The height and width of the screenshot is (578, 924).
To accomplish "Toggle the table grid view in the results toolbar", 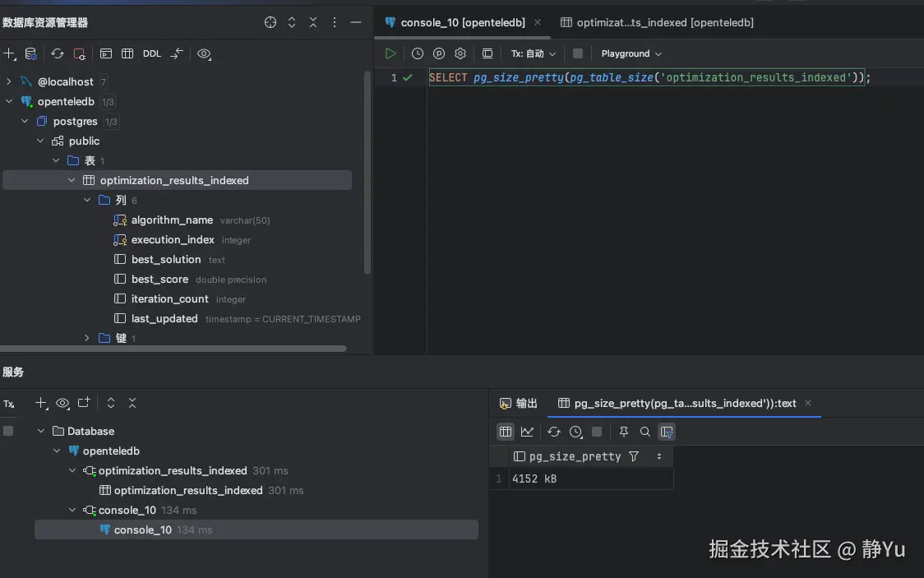I will (x=506, y=432).
